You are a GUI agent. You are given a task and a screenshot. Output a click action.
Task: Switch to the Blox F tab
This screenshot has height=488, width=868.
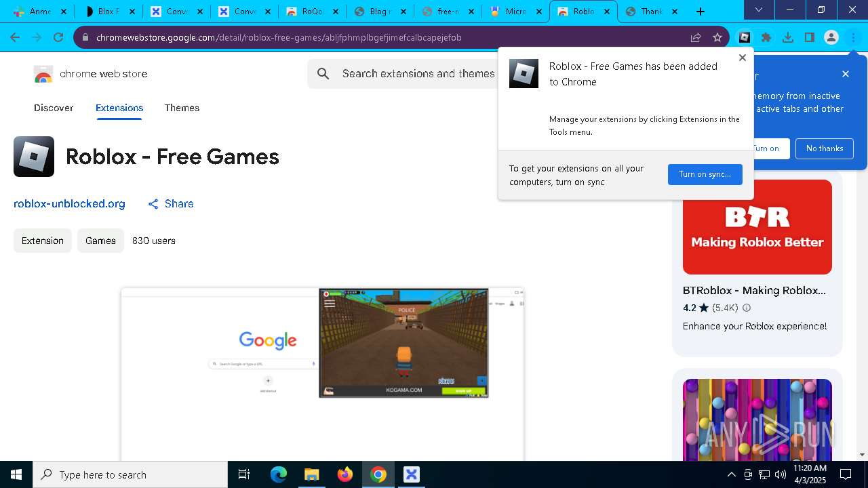point(108,12)
